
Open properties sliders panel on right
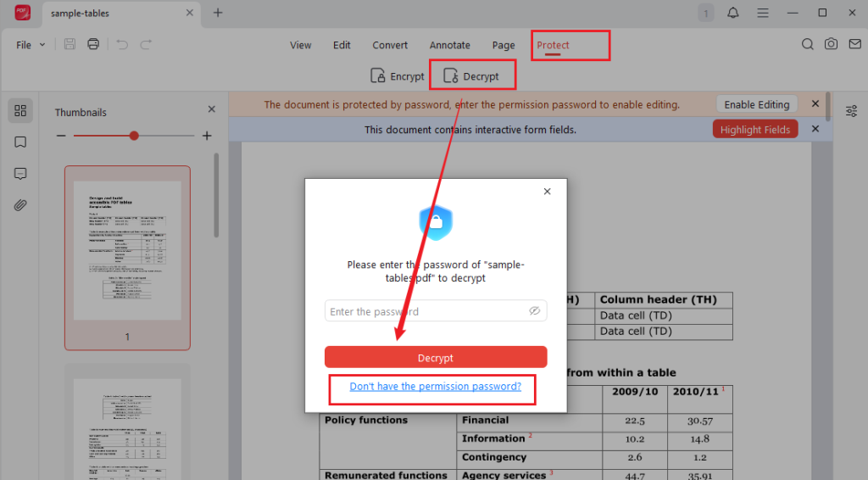point(851,111)
